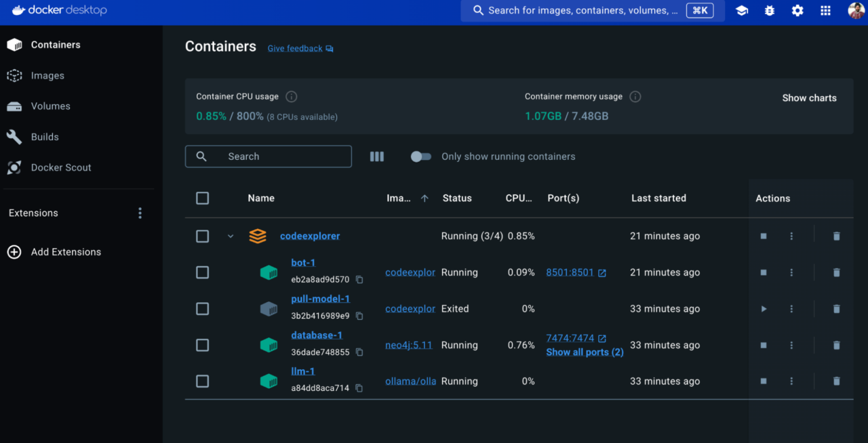The height and width of the screenshot is (443, 868).
Task: Enable Only show running containers
Action: (420, 156)
